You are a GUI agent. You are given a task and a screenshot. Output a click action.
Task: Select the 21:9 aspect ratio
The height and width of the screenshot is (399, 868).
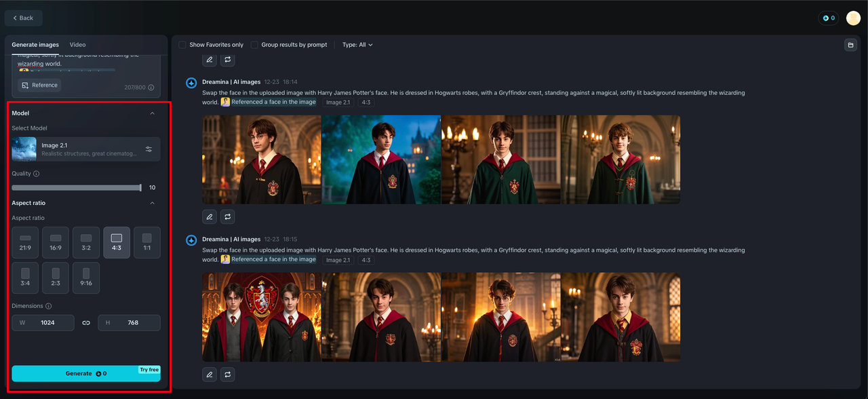click(x=25, y=242)
